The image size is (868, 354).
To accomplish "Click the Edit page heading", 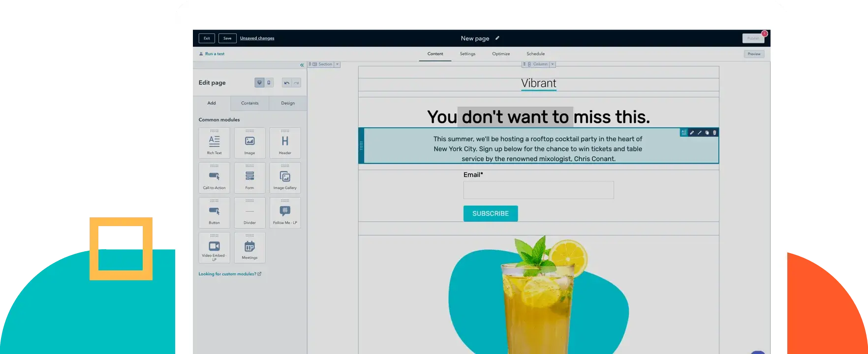I will coord(212,83).
